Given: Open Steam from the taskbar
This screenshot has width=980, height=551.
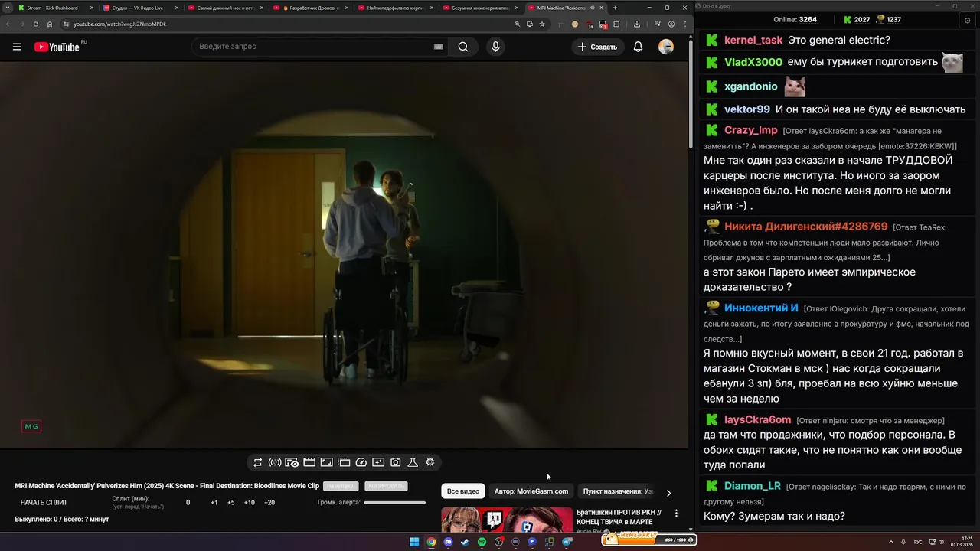Looking at the screenshot, I should pyautogui.click(x=465, y=542).
